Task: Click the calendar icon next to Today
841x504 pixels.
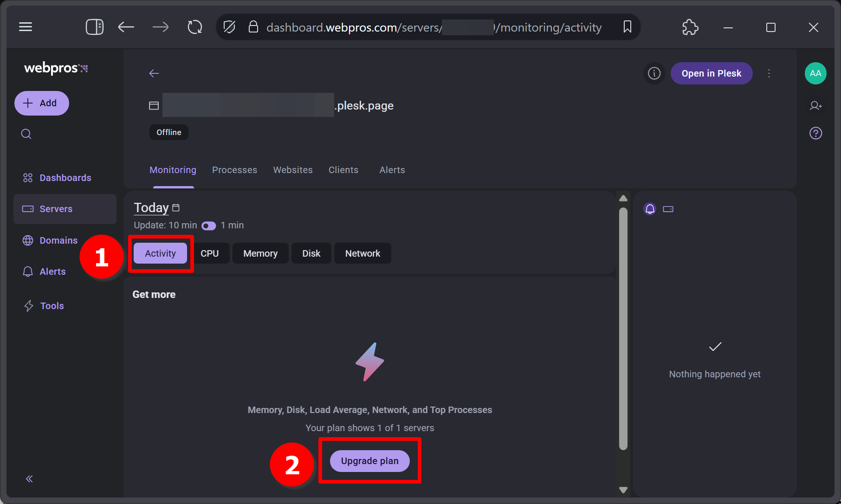Action: (x=176, y=207)
